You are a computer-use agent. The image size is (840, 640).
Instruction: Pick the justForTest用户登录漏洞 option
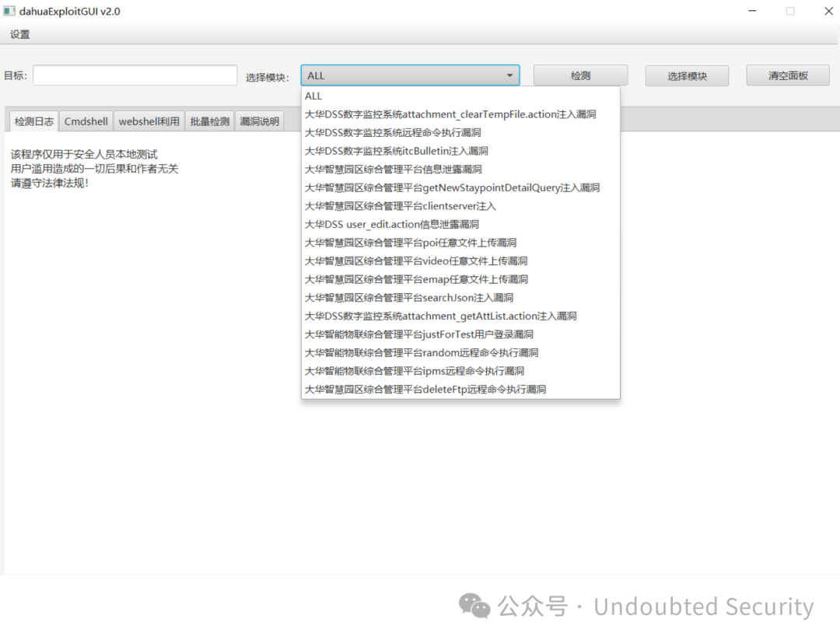pos(460,334)
